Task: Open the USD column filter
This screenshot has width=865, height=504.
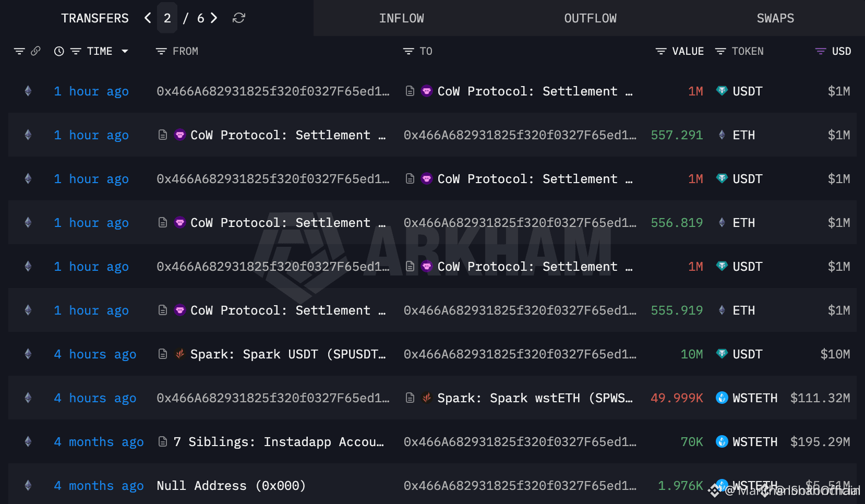Action: coord(821,51)
